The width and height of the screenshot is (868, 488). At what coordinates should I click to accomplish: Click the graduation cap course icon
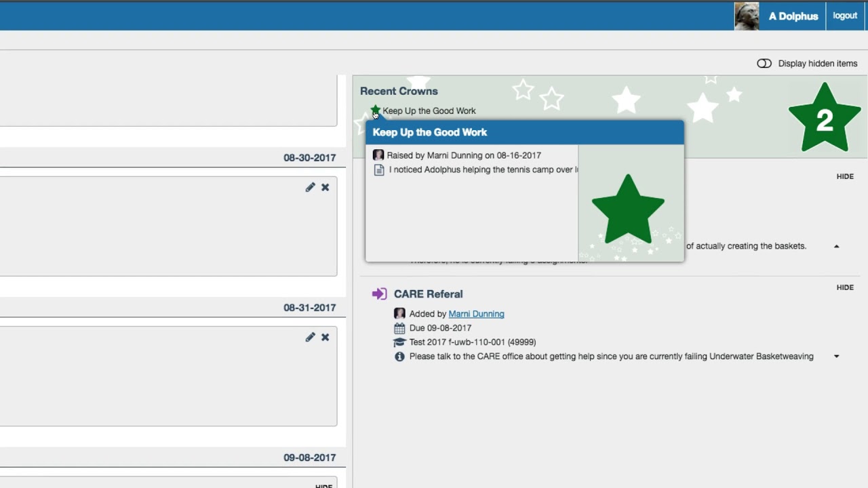(x=399, y=342)
